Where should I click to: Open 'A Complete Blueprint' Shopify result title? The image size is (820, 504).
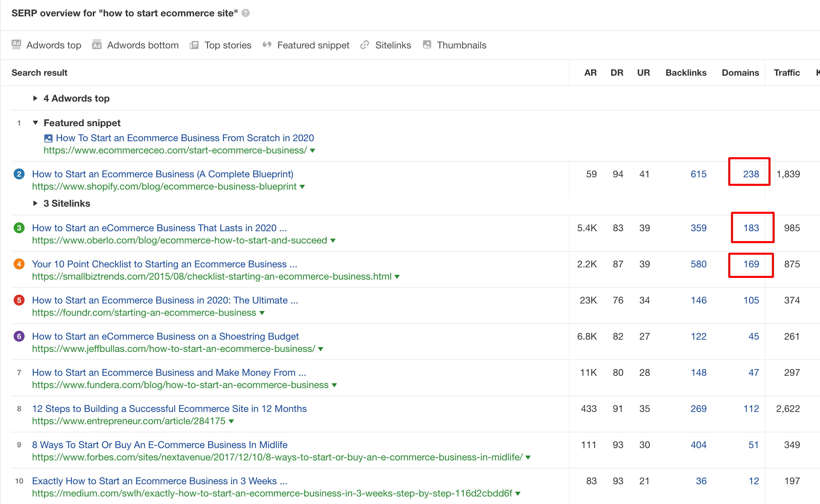[163, 174]
